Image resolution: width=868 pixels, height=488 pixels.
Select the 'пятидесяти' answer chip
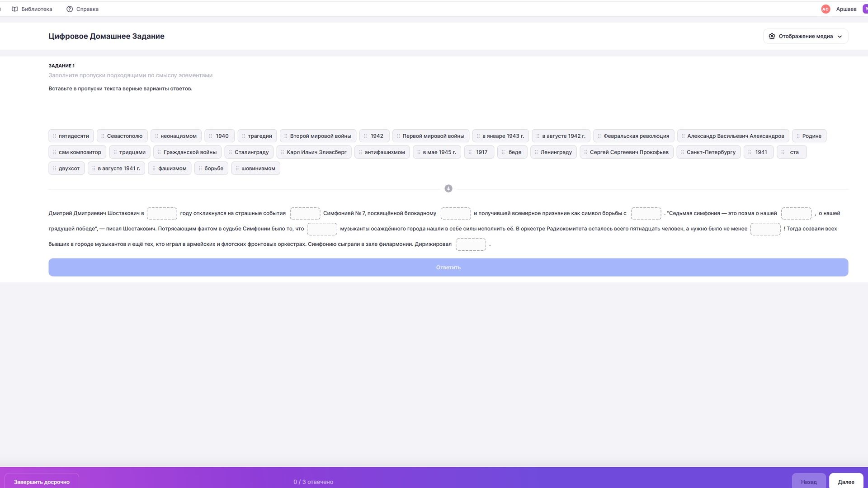coord(71,136)
